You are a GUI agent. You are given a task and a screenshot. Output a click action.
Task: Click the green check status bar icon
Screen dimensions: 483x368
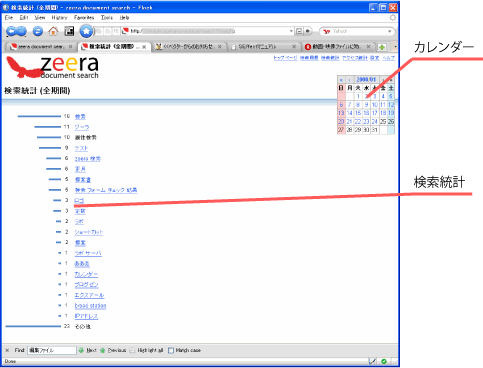[x=384, y=361]
